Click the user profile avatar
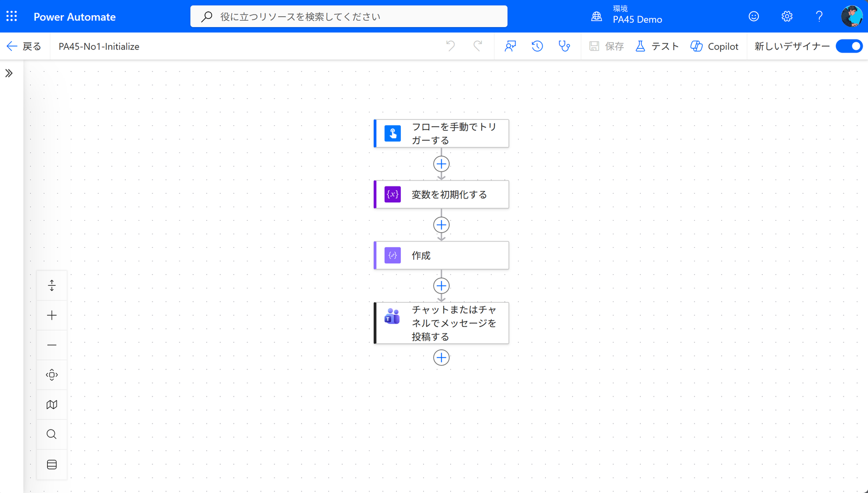 click(852, 16)
